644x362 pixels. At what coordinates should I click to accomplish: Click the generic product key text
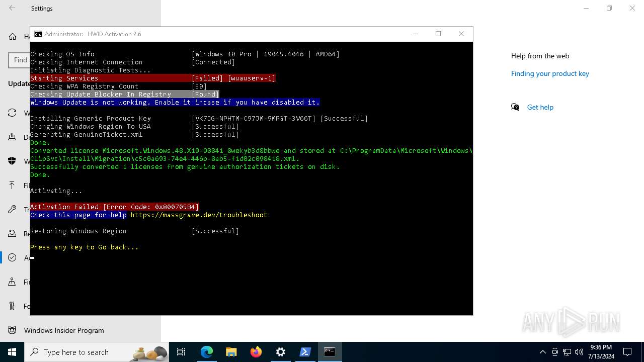click(254, 118)
